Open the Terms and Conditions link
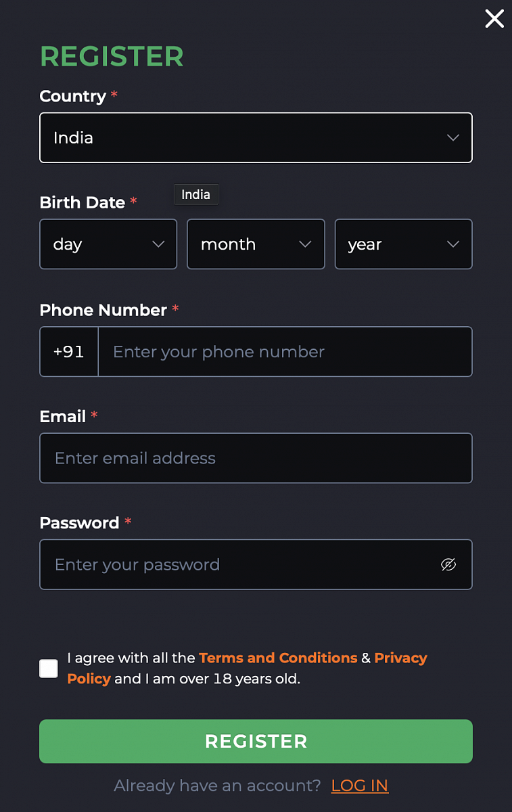Screen dimensions: 512x812 (x=278, y=658)
